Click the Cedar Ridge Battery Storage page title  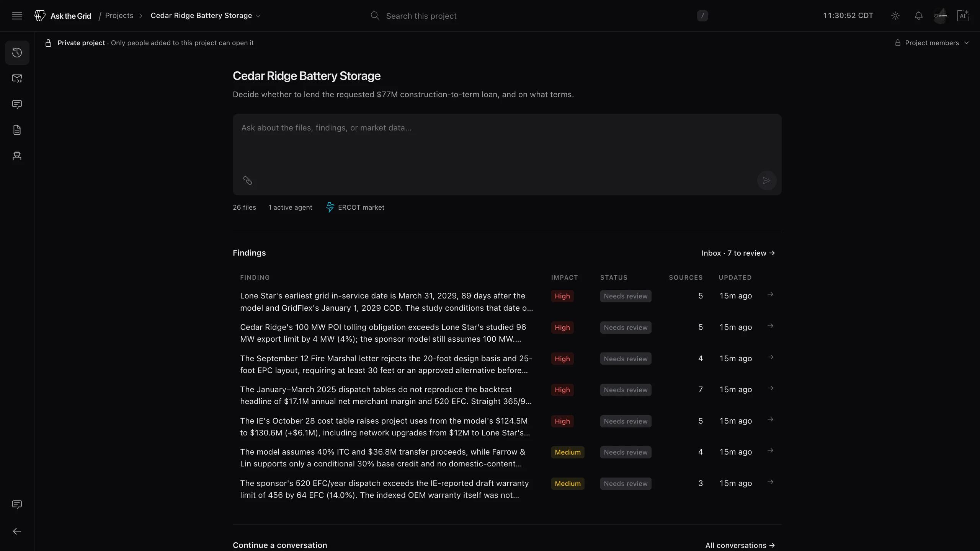(x=307, y=76)
